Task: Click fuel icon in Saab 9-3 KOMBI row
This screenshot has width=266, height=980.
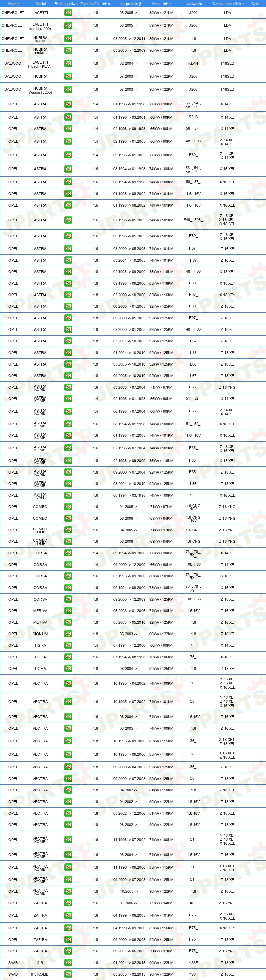Action: coord(68,974)
